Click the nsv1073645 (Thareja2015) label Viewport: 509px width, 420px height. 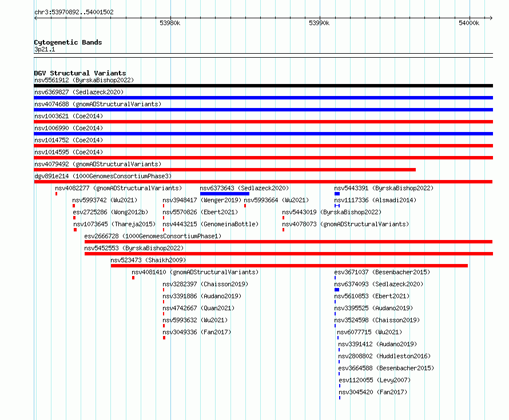click(x=114, y=224)
